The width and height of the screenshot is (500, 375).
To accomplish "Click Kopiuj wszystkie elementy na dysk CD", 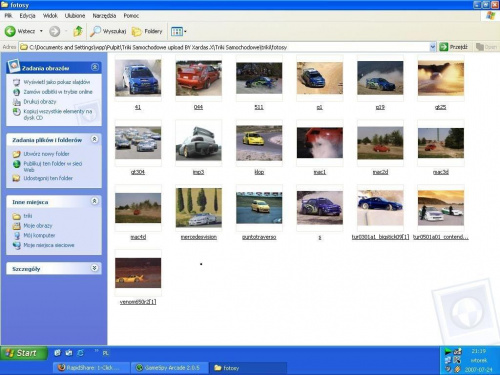I will (x=57, y=114).
